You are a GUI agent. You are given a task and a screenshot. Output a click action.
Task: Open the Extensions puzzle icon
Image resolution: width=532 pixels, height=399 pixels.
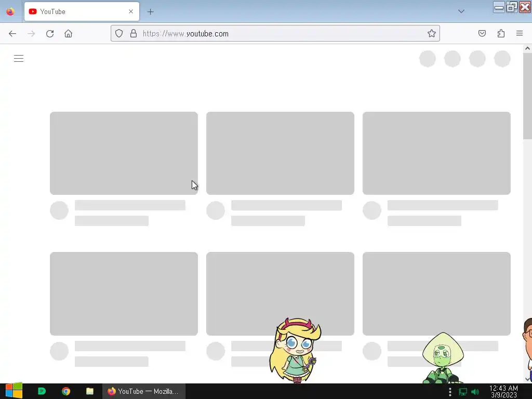pyautogui.click(x=501, y=33)
